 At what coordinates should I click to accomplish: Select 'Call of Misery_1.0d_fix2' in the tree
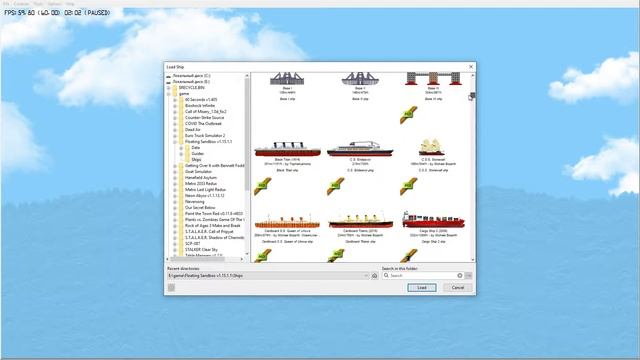(206, 111)
